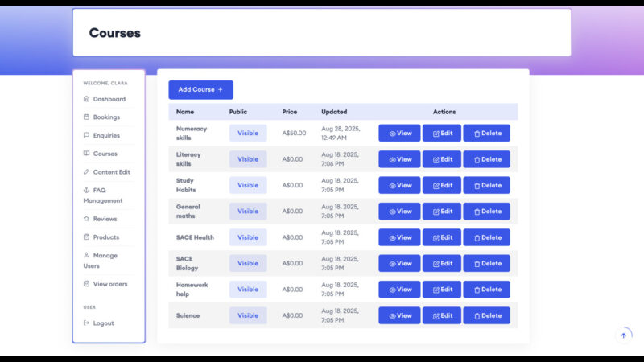Edit the SACE Health course
This screenshot has height=362, width=644.
tap(441, 237)
